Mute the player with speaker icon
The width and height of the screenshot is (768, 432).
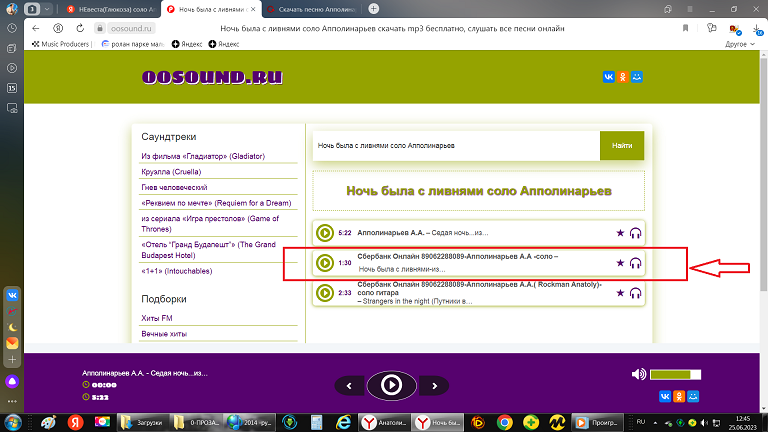(x=639, y=374)
